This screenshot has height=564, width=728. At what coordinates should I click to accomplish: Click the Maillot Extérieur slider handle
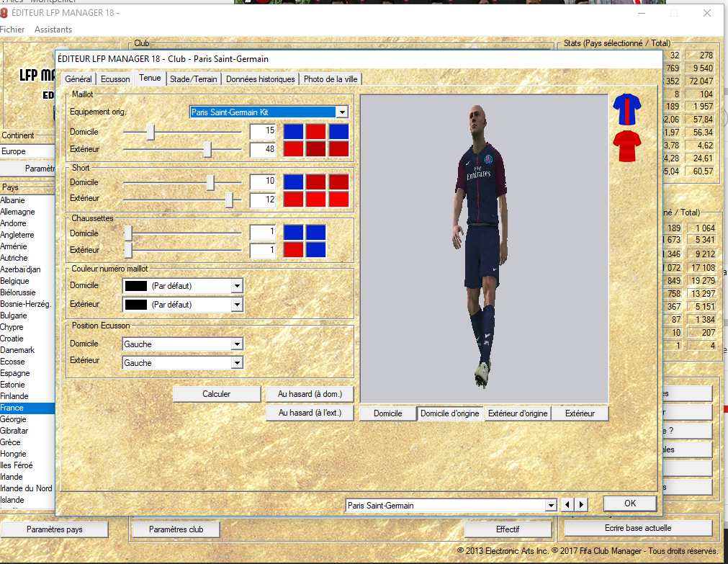207,150
